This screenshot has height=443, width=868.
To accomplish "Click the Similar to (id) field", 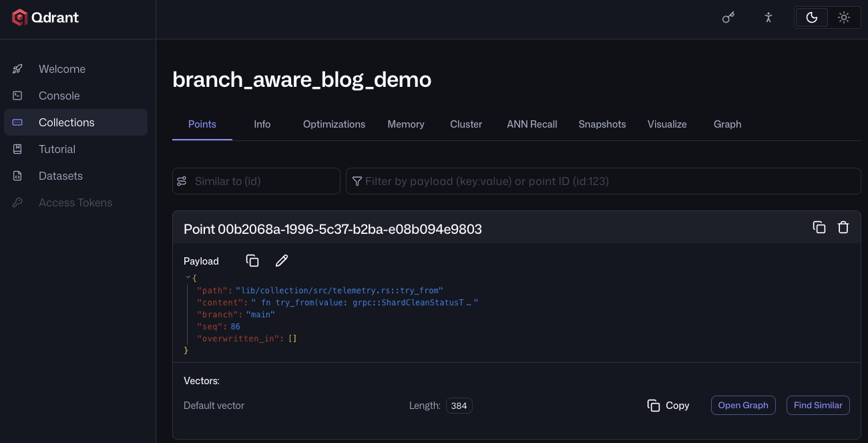I will click(256, 181).
